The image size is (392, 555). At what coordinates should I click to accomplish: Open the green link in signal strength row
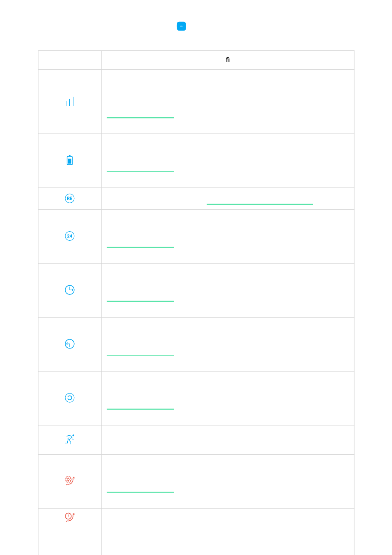point(140,117)
